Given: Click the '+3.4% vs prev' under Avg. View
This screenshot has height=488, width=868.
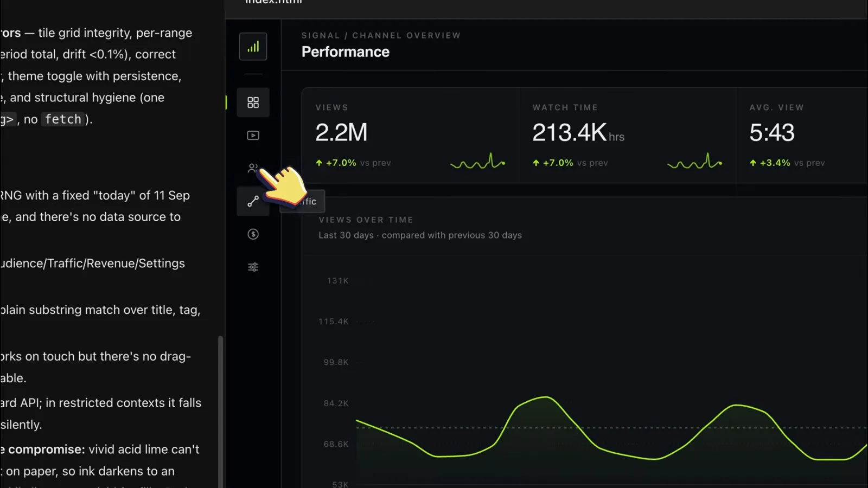Looking at the screenshot, I should (787, 163).
